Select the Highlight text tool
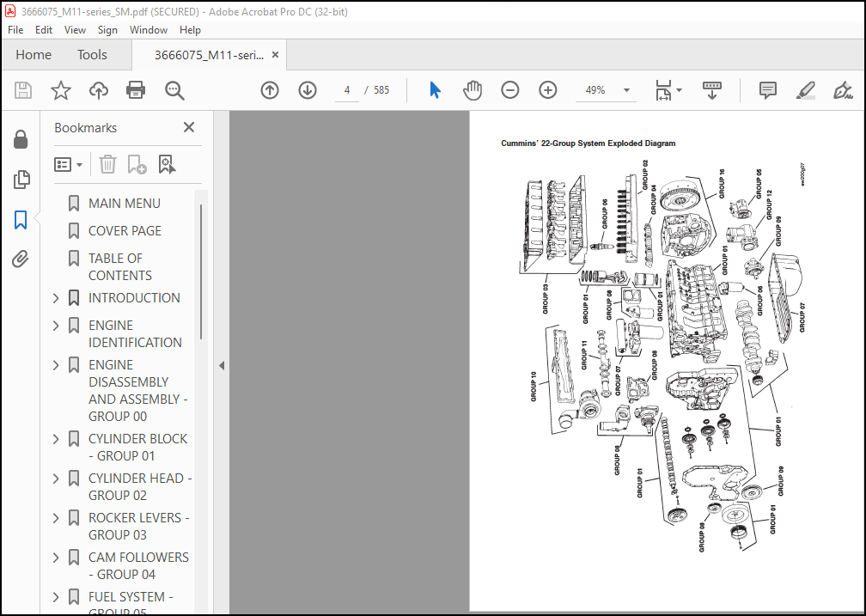The height and width of the screenshot is (616, 866). point(806,90)
